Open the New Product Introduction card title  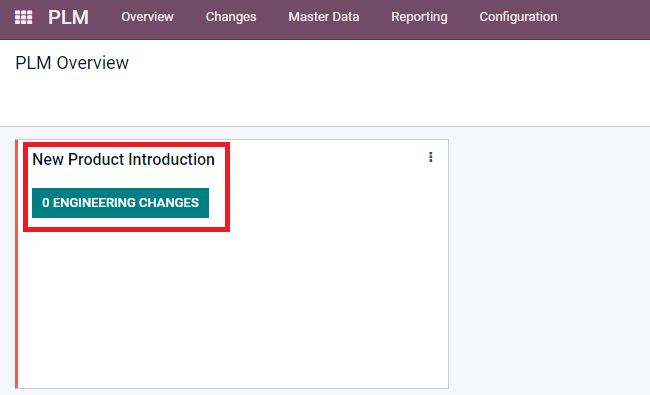tap(124, 160)
